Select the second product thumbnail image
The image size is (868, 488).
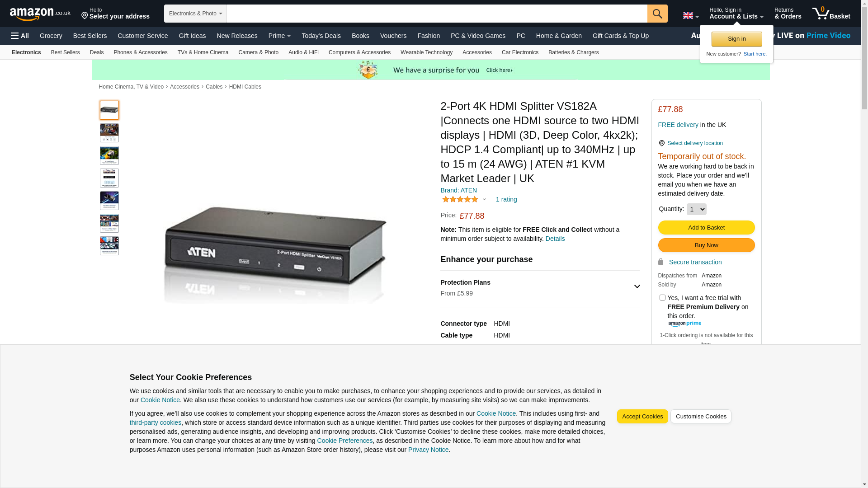109,133
